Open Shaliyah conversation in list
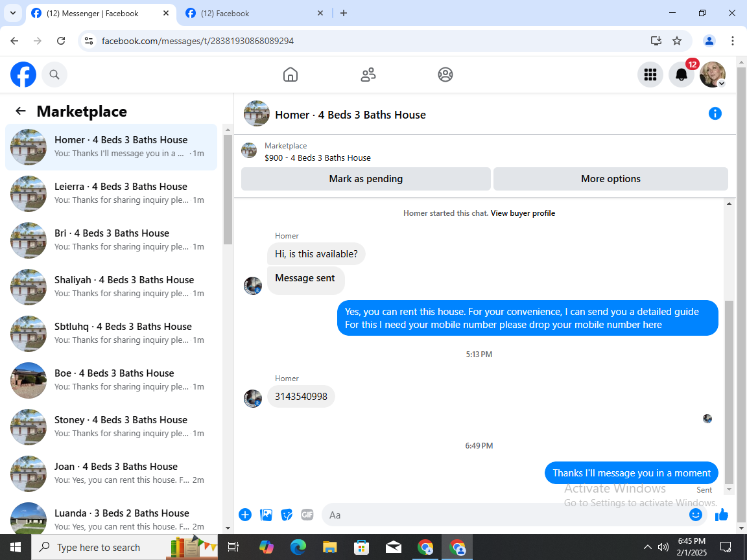The height and width of the screenshot is (560, 747). pyautogui.click(x=111, y=286)
